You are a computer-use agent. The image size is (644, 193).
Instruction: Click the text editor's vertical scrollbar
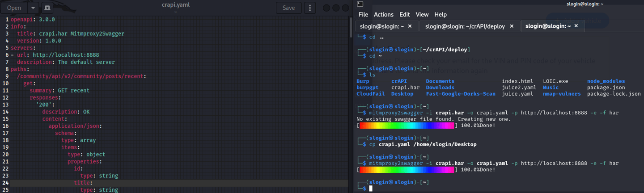351,27
